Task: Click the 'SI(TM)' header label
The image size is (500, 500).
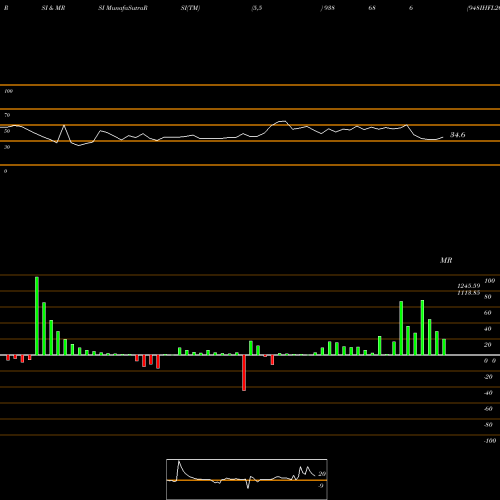Action: 190,8
